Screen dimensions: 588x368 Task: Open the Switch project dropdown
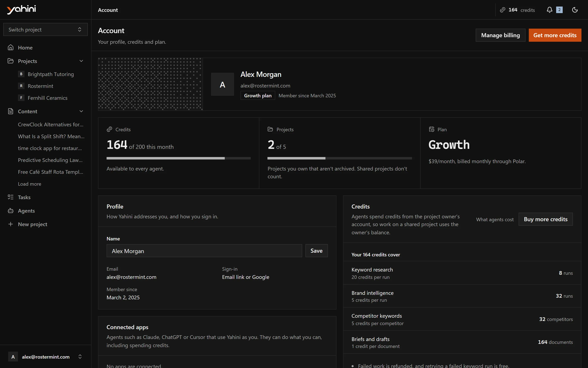coord(46,29)
